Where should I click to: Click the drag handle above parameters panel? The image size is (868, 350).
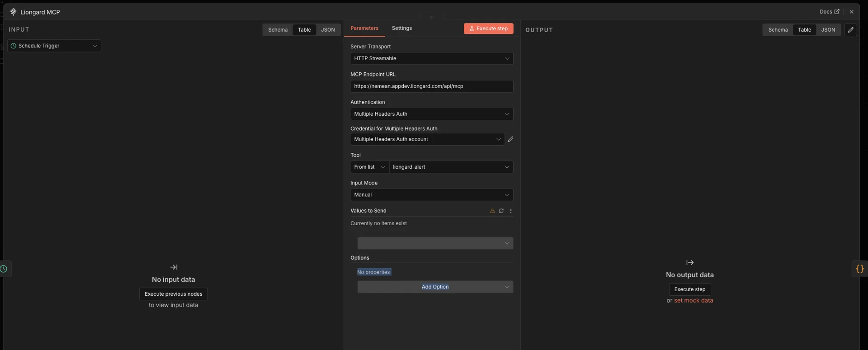click(432, 17)
